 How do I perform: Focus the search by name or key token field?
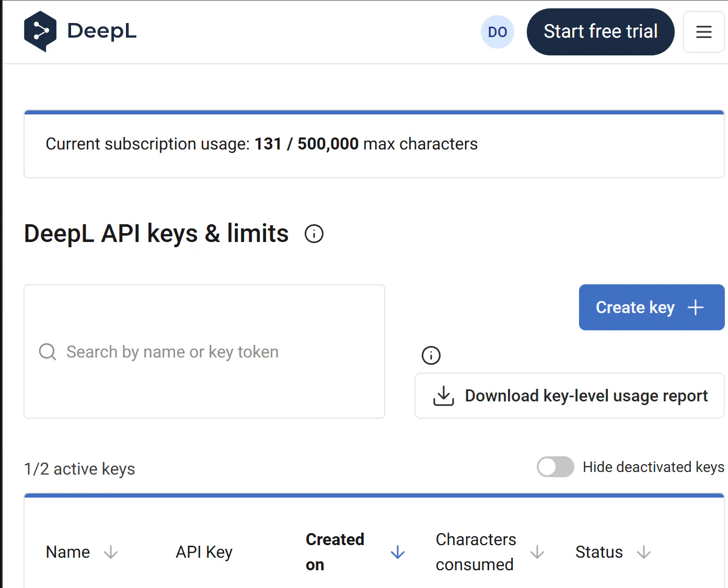point(204,351)
